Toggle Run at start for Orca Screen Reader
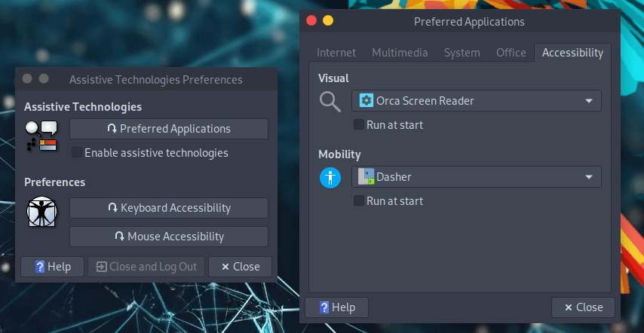Screen dimensions: 644x333 [359, 125]
